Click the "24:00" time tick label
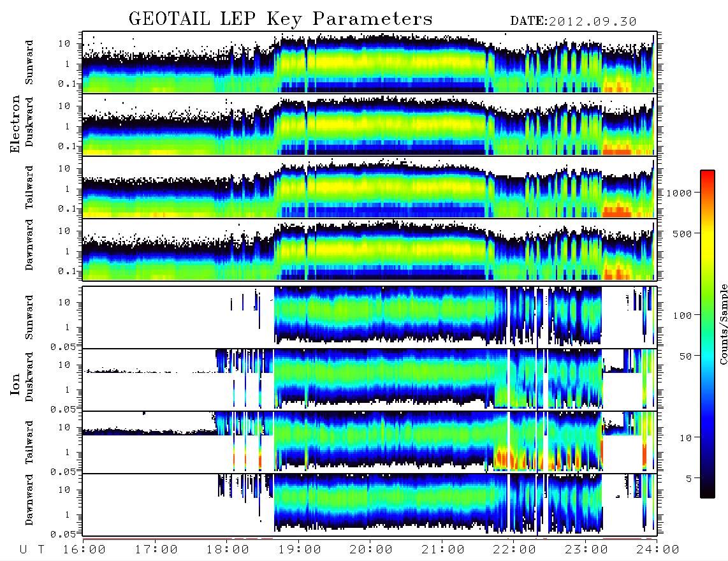Image resolution: width=728 pixels, height=561 pixels. click(x=658, y=550)
